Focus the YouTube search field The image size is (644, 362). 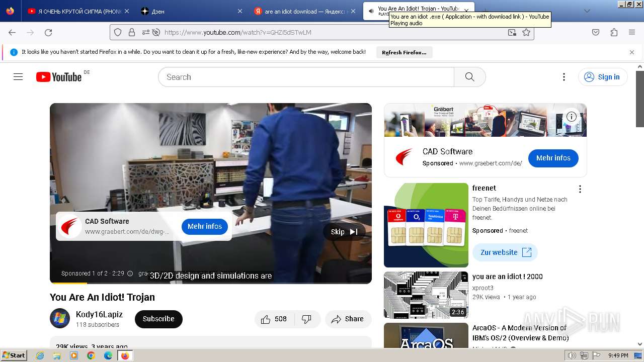pyautogui.click(x=306, y=77)
